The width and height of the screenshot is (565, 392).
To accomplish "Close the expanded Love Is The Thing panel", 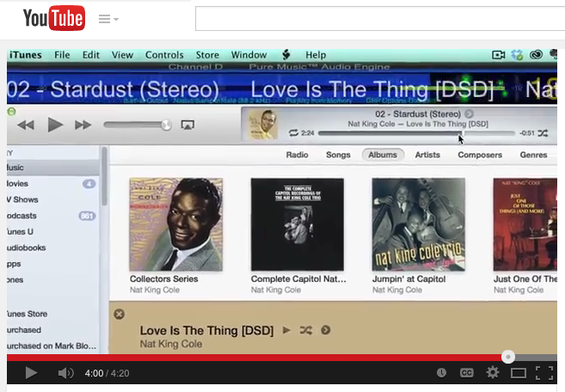I will [120, 314].
